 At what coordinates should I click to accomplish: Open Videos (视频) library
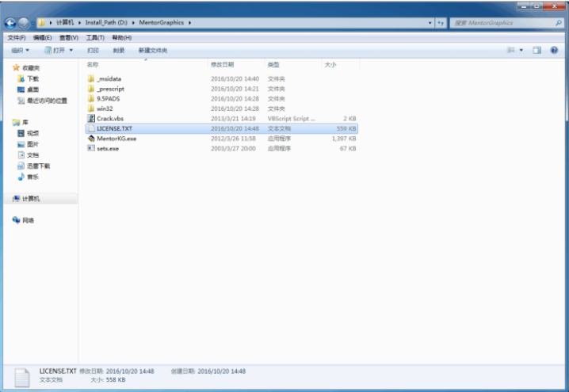point(28,133)
